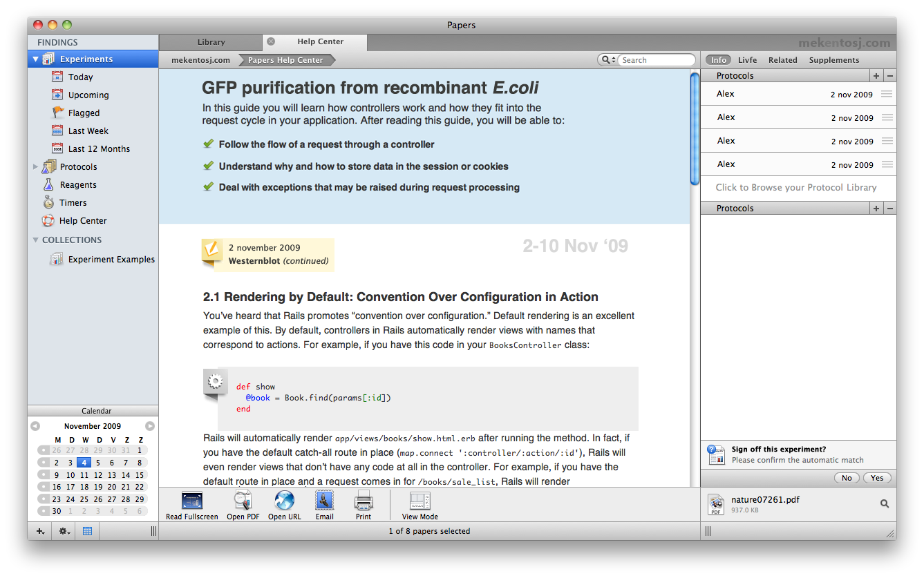Click the add (+) button in the bottom-left bar
This screenshot has height=578, width=924.
(40, 531)
